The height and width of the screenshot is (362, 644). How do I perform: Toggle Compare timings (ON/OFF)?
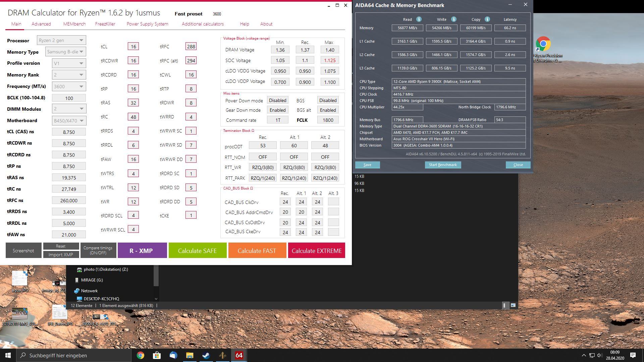[x=98, y=251]
